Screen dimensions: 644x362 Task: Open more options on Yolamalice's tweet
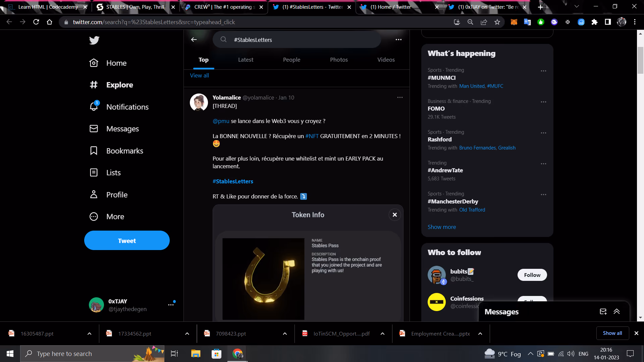(x=400, y=98)
